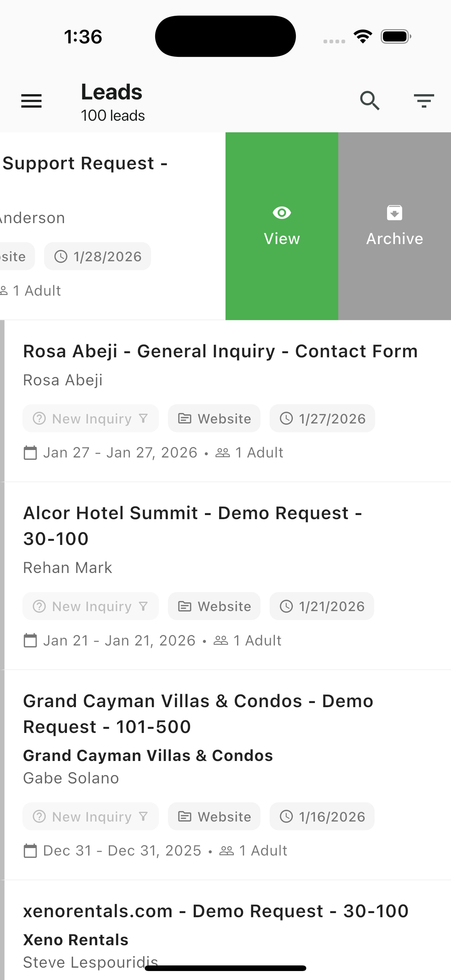Image resolution: width=451 pixels, height=980 pixels.
Task: Archive the swiped Support Request lead
Action: [394, 226]
